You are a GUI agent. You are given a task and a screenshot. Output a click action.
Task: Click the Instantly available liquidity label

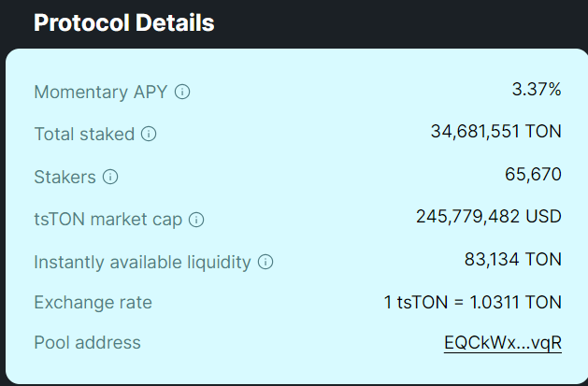tap(142, 263)
